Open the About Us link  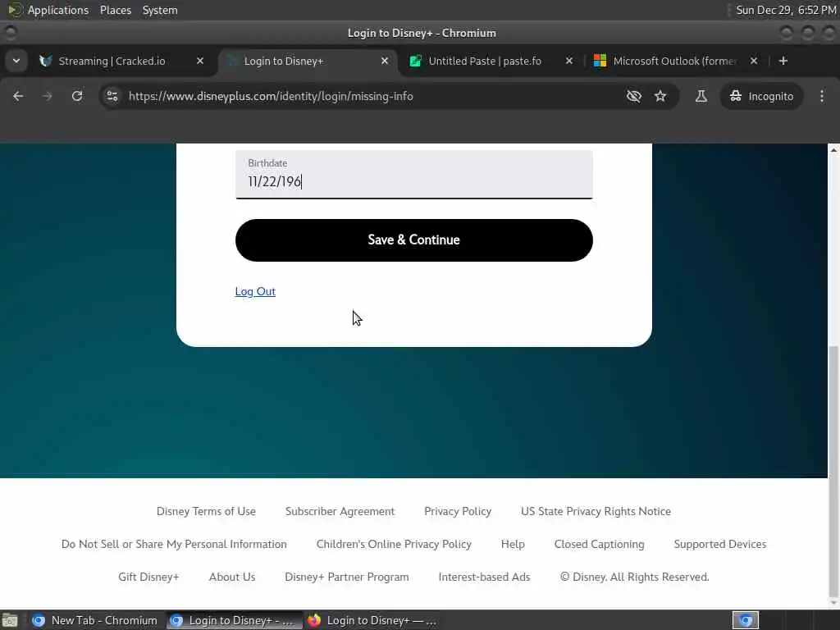tap(232, 577)
